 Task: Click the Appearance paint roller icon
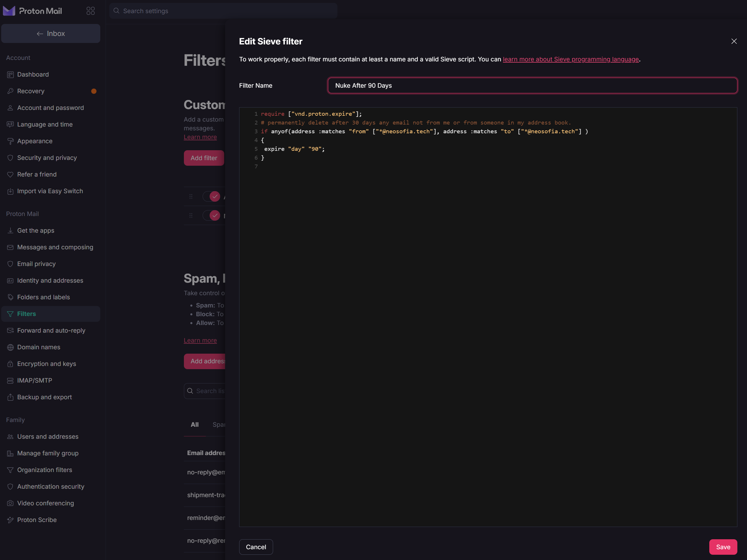tap(11, 141)
